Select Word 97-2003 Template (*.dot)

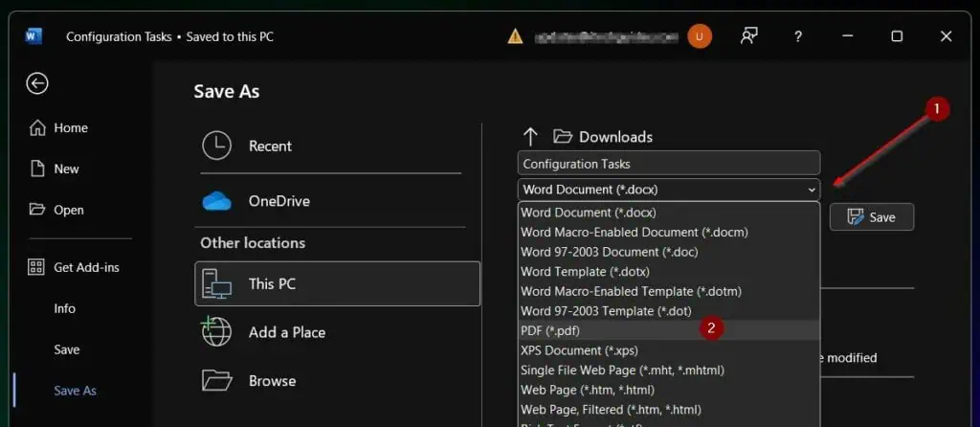pyautogui.click(x=669, y=311)
